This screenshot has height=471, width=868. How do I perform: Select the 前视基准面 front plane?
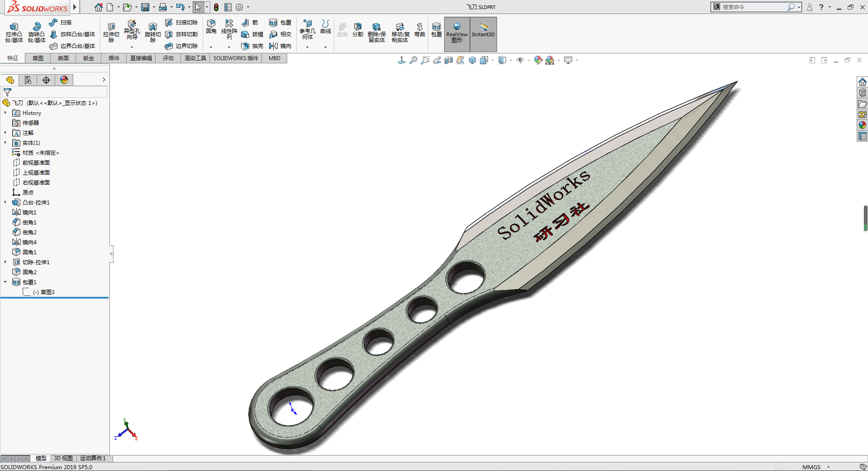click(x=31, y=162)
